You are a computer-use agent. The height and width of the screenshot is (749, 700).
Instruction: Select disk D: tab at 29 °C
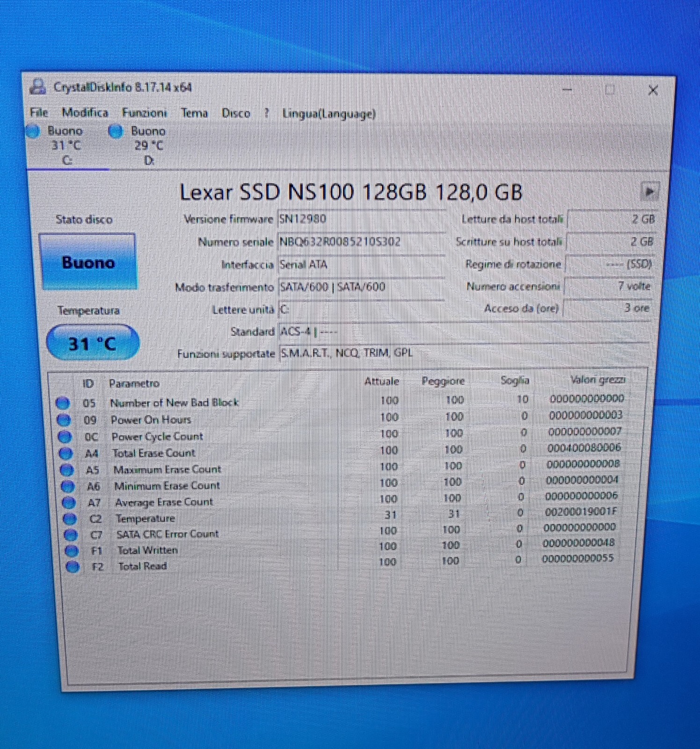pyautogui.click(x=149, y=146)
